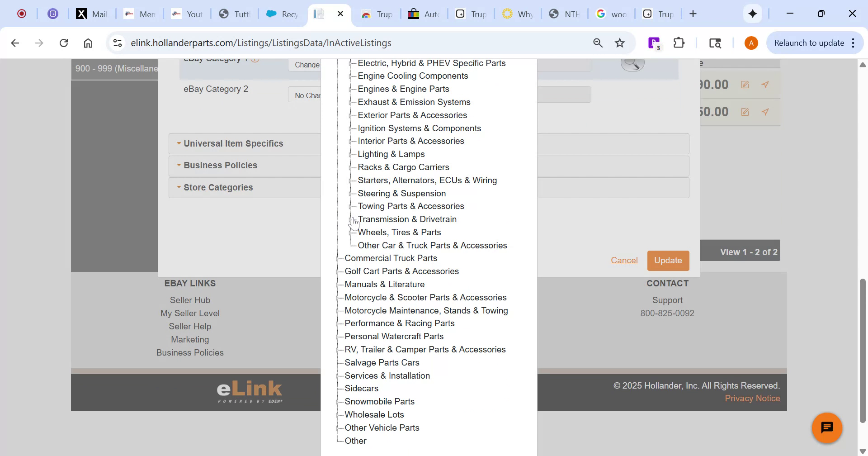Image resolution: width=868 pixels, height=456 pixels.
Task: Click the edit pencil icon beside 90.00
Action: click(x=745, y=85)
